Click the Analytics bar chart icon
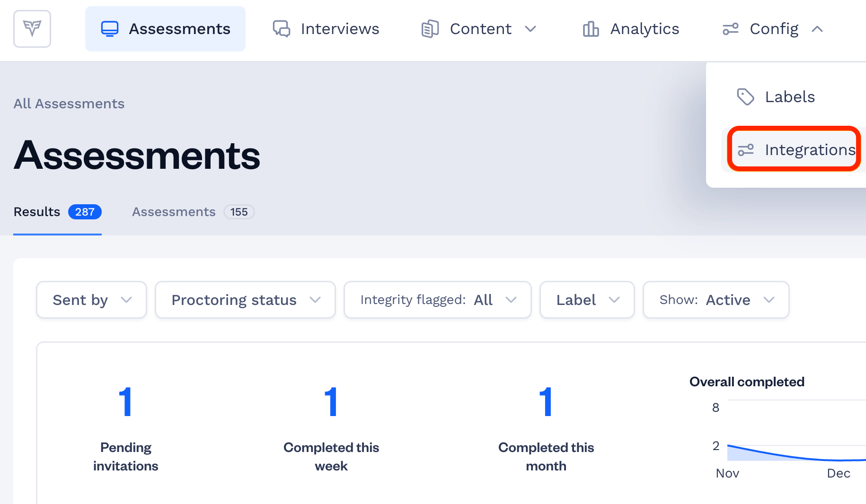Viewport: 866px width, 504px height. [x=591, y=29]
